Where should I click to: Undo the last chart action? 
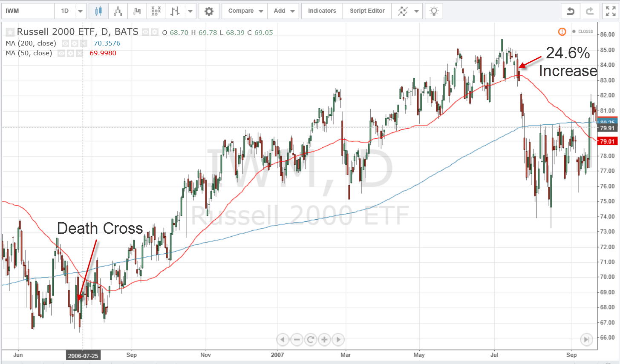coord(570,11)
